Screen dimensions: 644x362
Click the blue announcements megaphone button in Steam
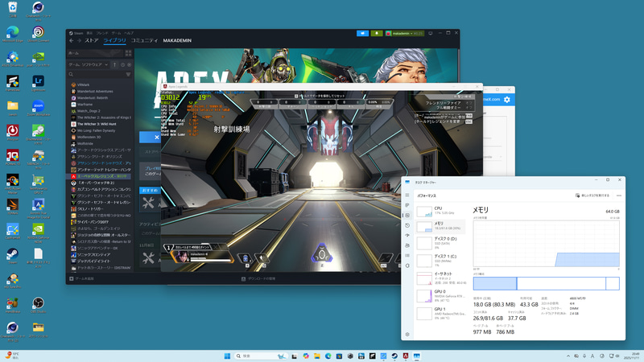(362, 33)
